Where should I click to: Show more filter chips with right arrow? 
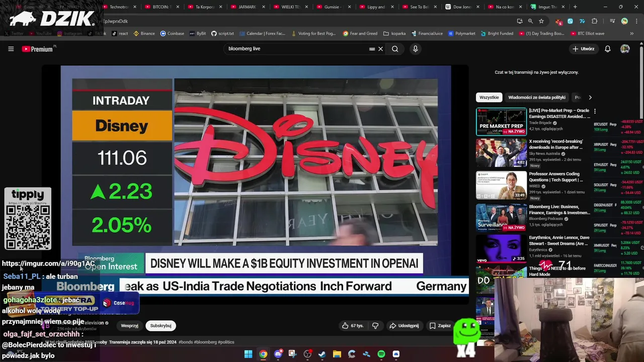point(590,98)
